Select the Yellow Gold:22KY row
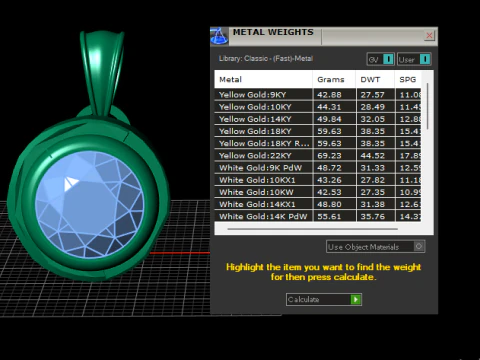This screenshot has height=360, width=480. click(x=318, y=155)
